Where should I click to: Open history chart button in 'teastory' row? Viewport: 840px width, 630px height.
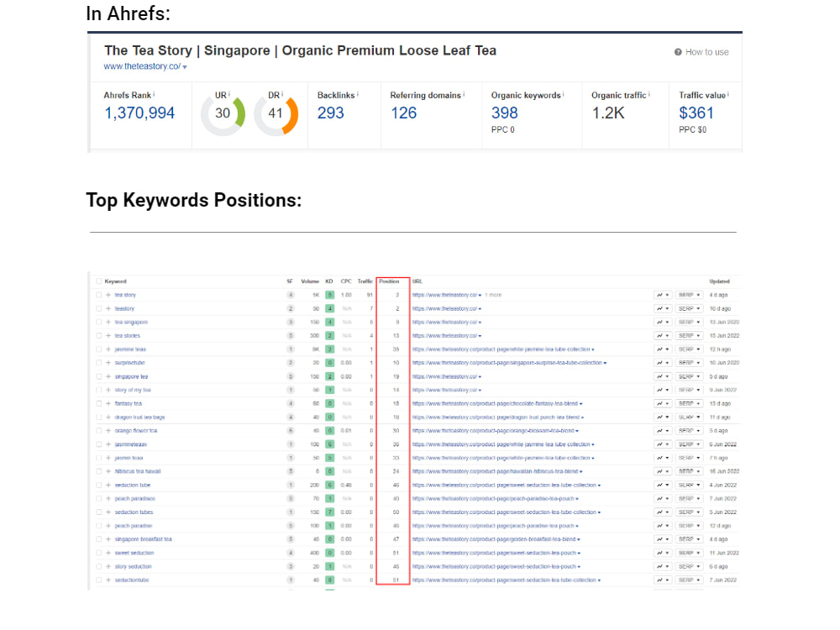click(x=663, y=308)
